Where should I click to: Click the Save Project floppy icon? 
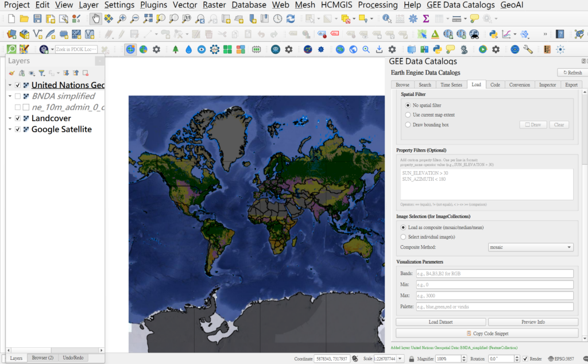37,19
